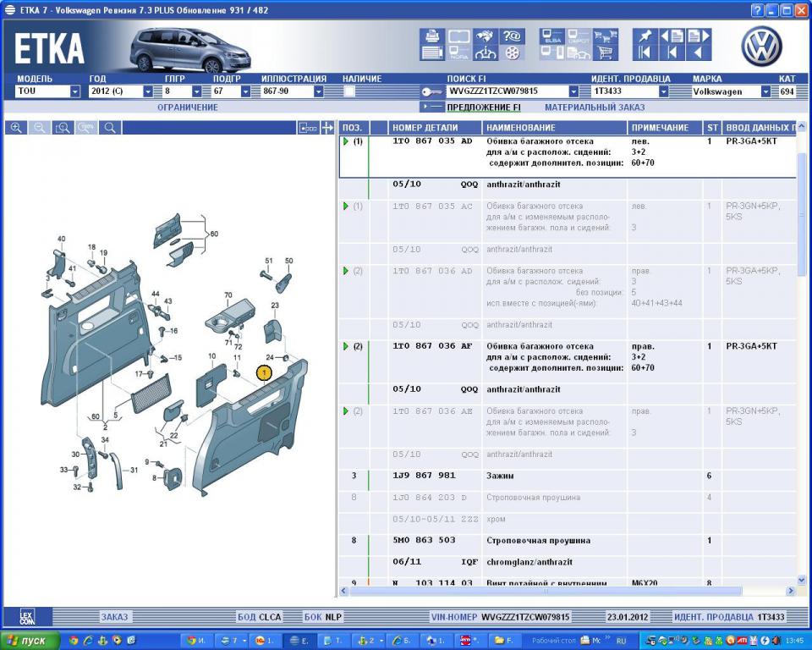812x650 pixels.
Task: Expand the row arrow for part 1T0 867 036 AF
Action: click(345, 346)
